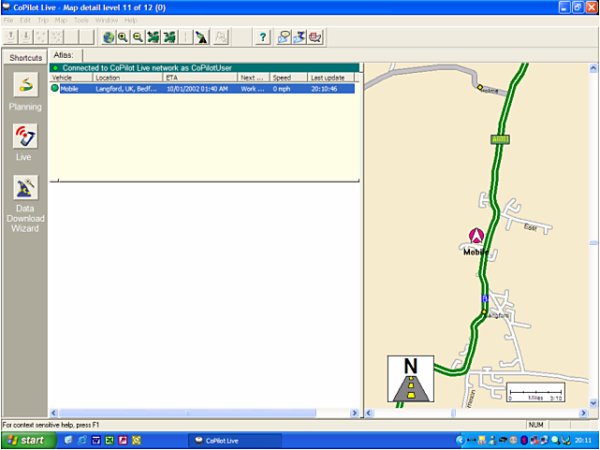Image resolution: width=600 pixels, height=450 pixels.
Task: Click the miles scale bar on map
Action: [x=535, y=392]
